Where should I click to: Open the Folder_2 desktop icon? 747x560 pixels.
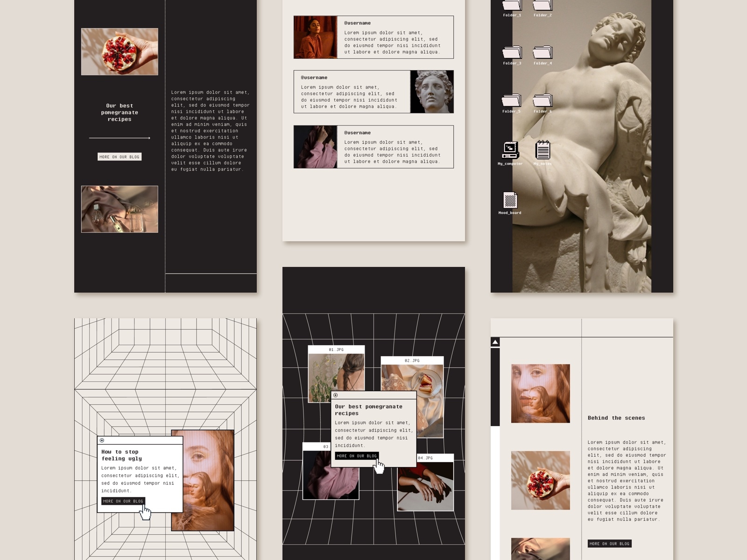click(x=543, y=6)
